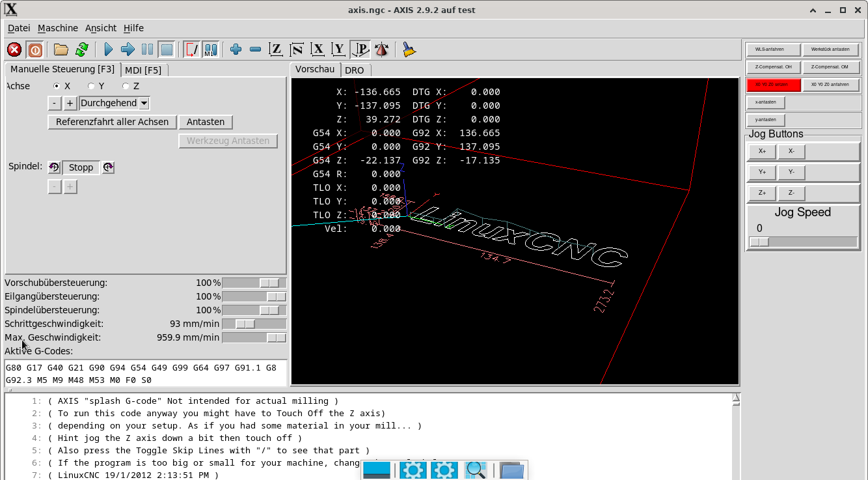Toggle the Emergency Stop button

(14, 49)
